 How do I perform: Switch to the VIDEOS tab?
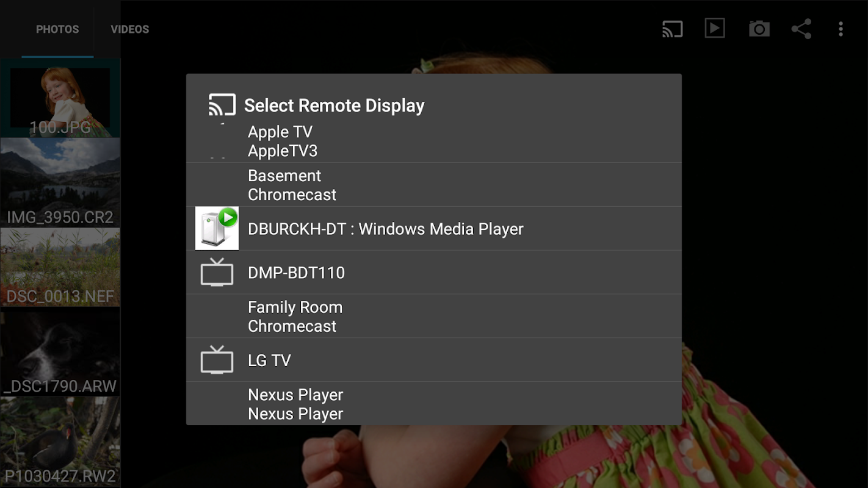tap(130, 29)
